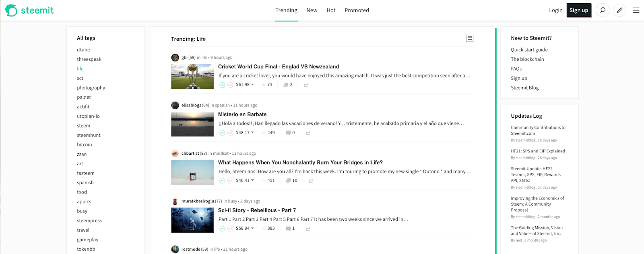Screen dimensions: 644x254
Task: Open the Steemit logo home link
Action: click(29, 10)
